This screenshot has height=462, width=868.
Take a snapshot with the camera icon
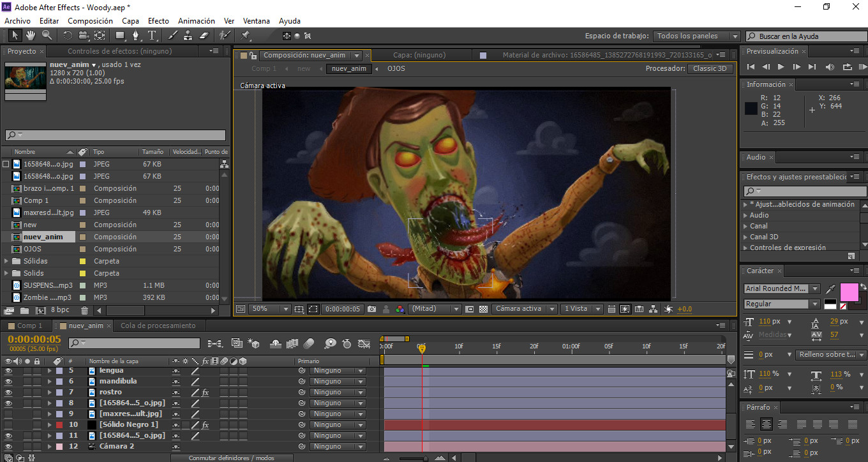point(372,309)
